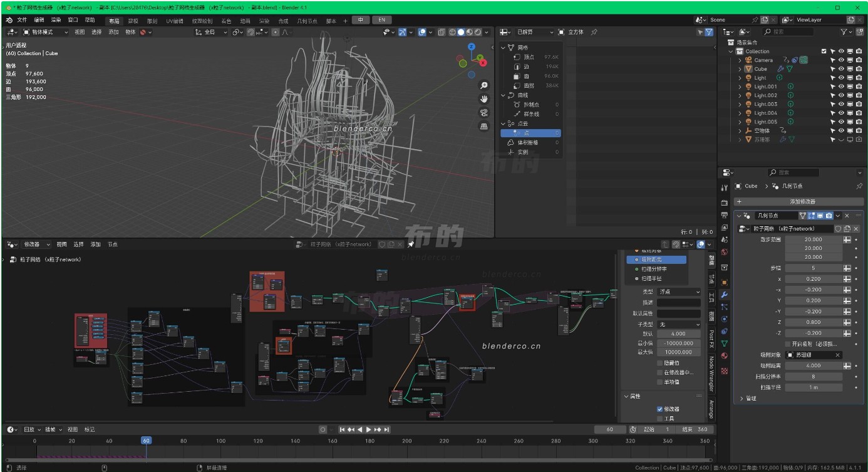
Task: Disable Light.003 render camera icon
Action: 859,104
